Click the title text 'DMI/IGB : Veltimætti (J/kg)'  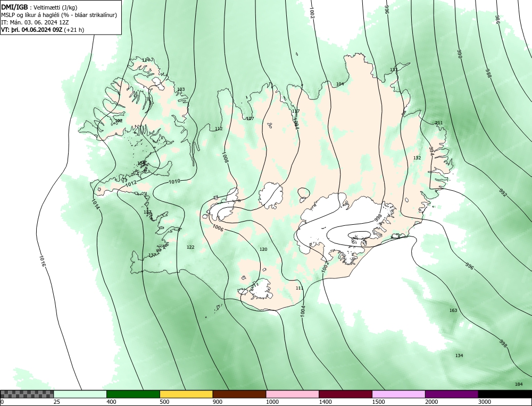point(39,7)
